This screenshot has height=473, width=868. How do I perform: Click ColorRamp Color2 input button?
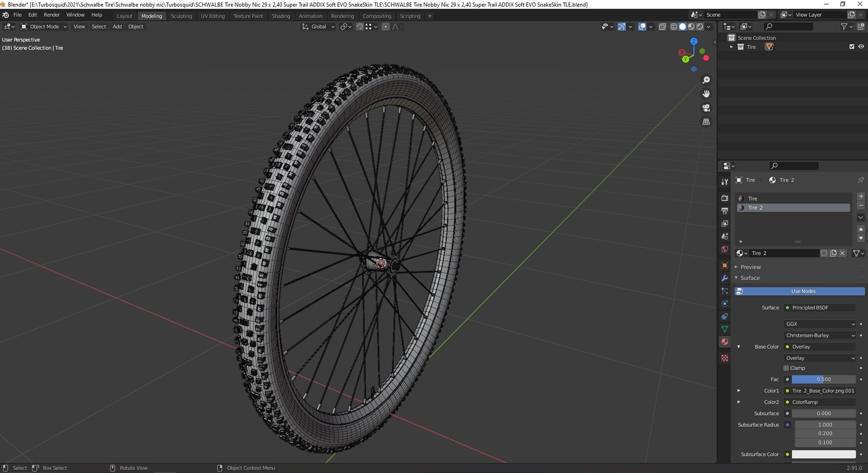(x=820, y=402)
